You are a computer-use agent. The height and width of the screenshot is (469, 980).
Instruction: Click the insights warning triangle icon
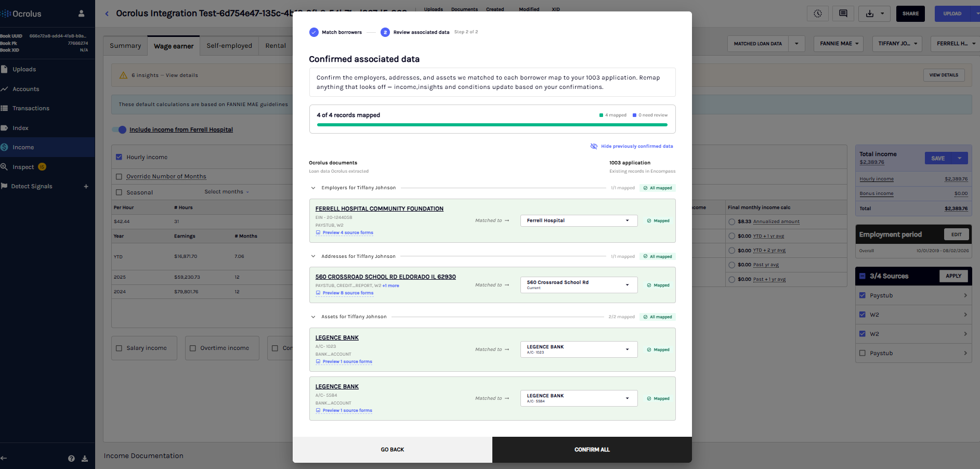(x=123, y=75)
